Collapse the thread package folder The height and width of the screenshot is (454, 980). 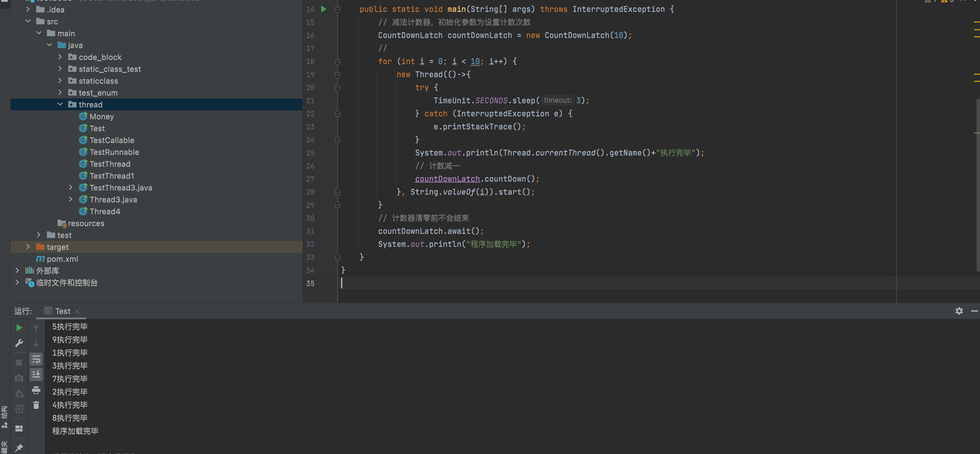tap(60, 104)
